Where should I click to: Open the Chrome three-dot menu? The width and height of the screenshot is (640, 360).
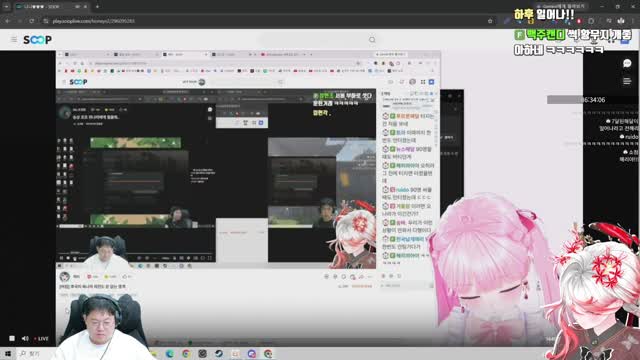634,21
